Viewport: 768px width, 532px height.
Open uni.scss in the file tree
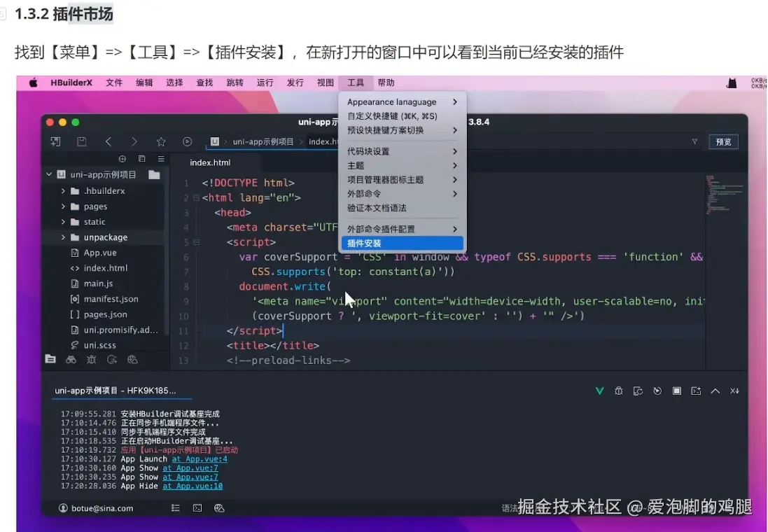point(93,345)
